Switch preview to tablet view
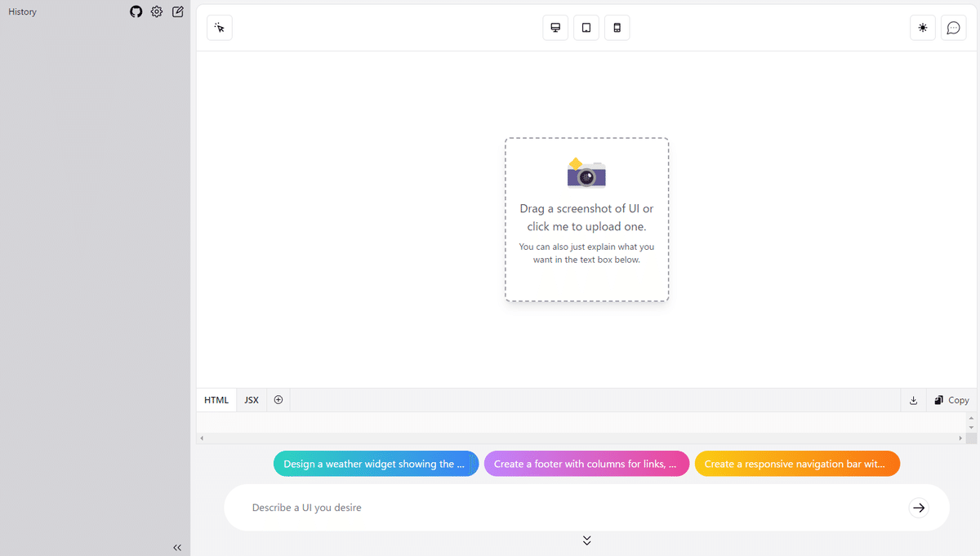Screen dimensions: 980x556 [586, 27]
